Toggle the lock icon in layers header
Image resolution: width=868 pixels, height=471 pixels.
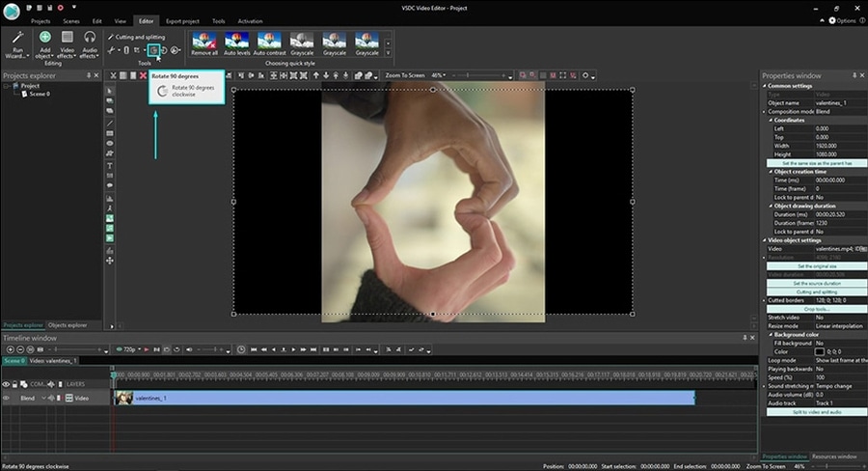point(16,384)
